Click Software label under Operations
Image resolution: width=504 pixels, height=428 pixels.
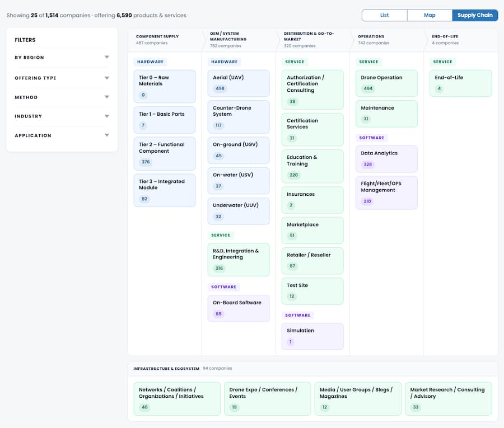(372, 138)
